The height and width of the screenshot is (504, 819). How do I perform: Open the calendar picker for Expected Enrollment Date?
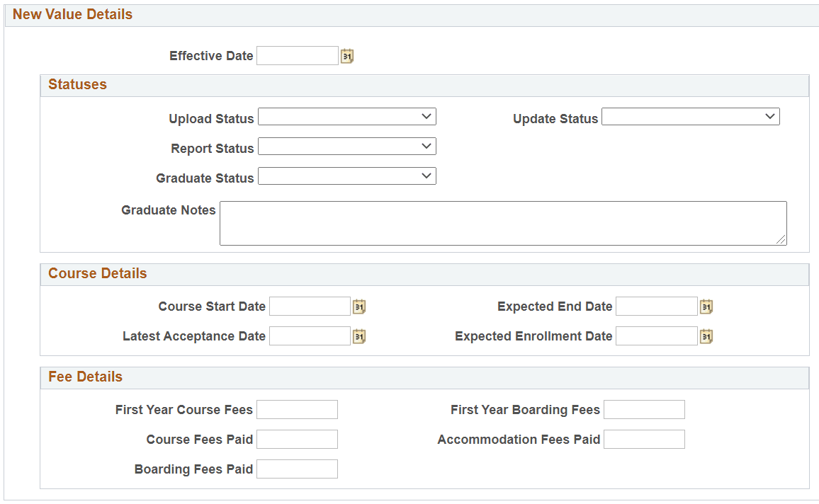[706, 336]
